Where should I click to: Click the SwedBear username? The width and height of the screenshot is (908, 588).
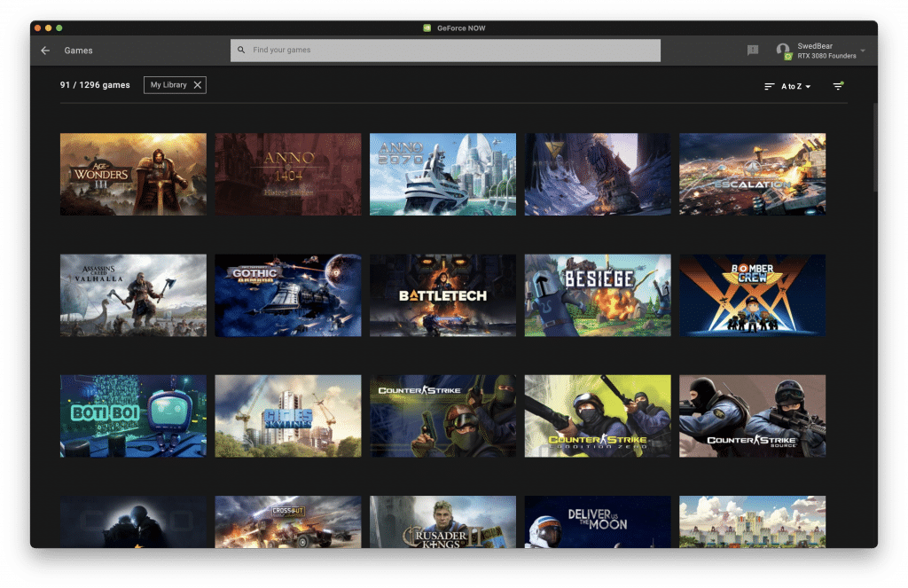(x=815, y=46)
